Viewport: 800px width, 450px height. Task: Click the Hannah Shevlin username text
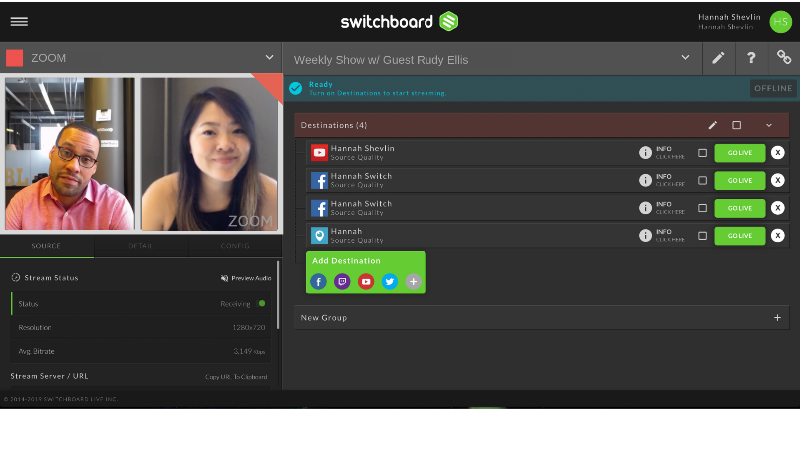[729, 17]
